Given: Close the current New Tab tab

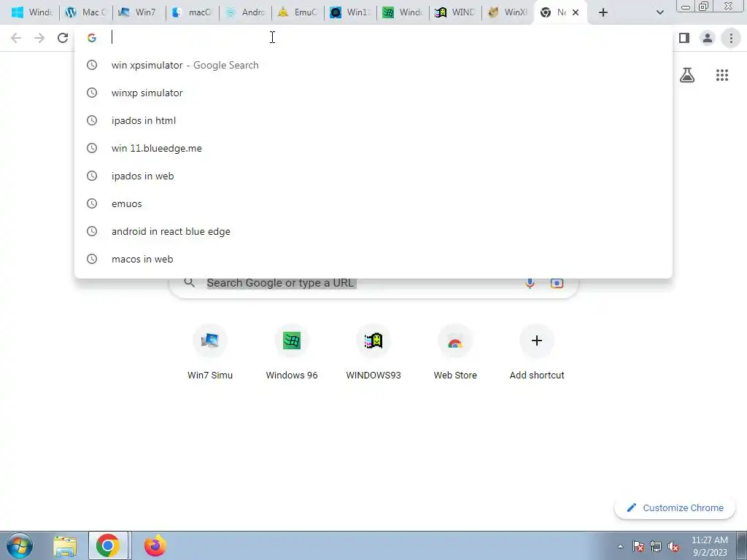Looking at the screenshot, I should [576, 12].
